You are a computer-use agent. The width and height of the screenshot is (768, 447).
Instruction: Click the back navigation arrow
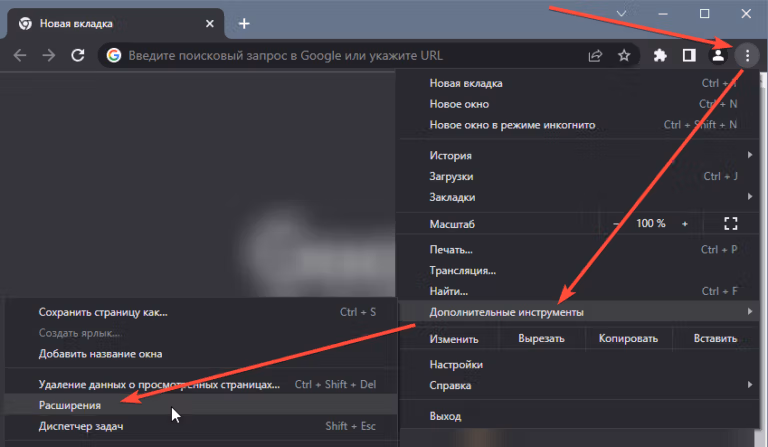point(20,55)
